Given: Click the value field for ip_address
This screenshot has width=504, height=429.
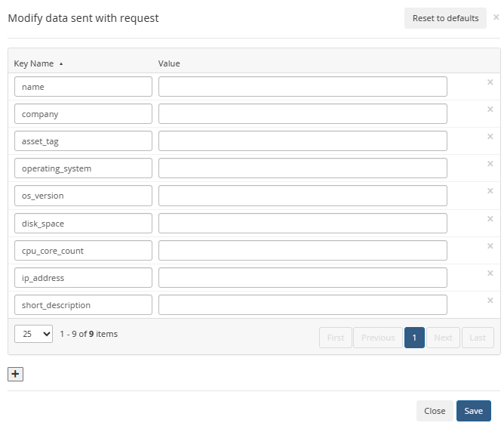Looking at the screenshot, I should point(303,278).
